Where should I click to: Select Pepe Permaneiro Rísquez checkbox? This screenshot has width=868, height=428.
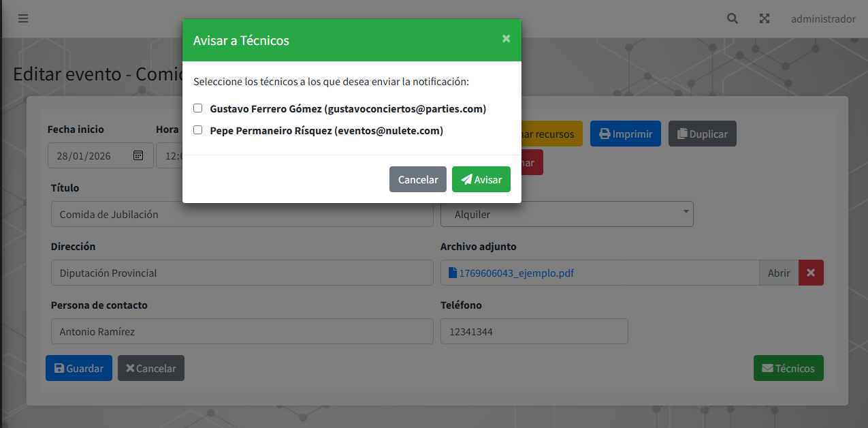click(198, 130)
